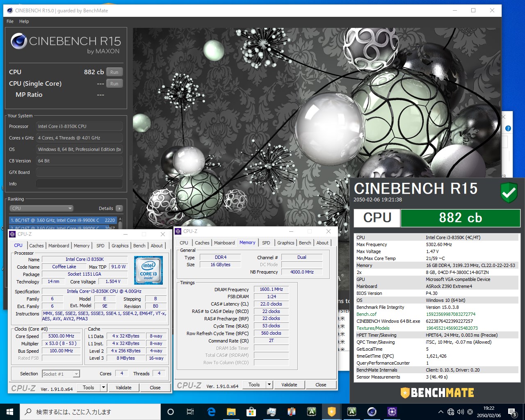Click the BenchMate green shield checkmark icon
Viewport: 525px width, 420px height.
[509, 192]
